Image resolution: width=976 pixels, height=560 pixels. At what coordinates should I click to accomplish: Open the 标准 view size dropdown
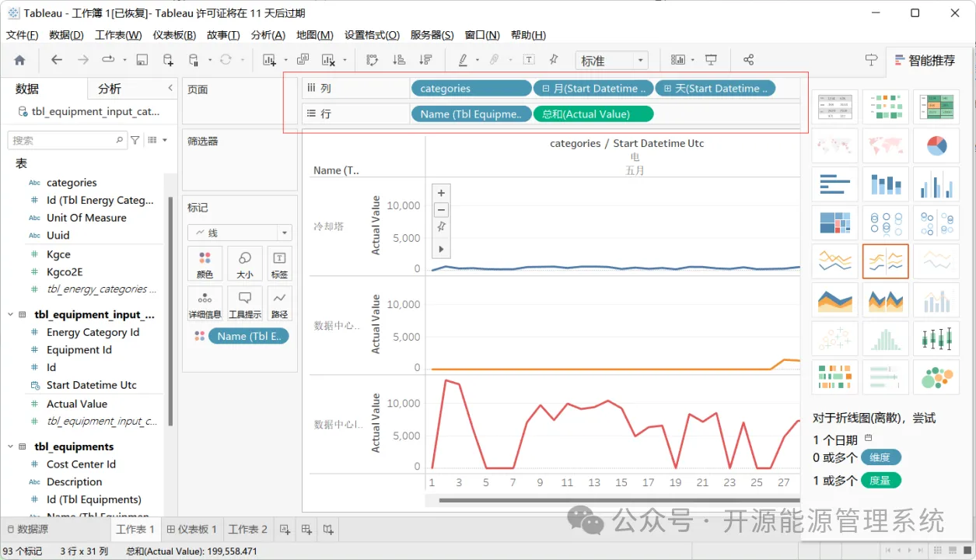coord(612,60)
